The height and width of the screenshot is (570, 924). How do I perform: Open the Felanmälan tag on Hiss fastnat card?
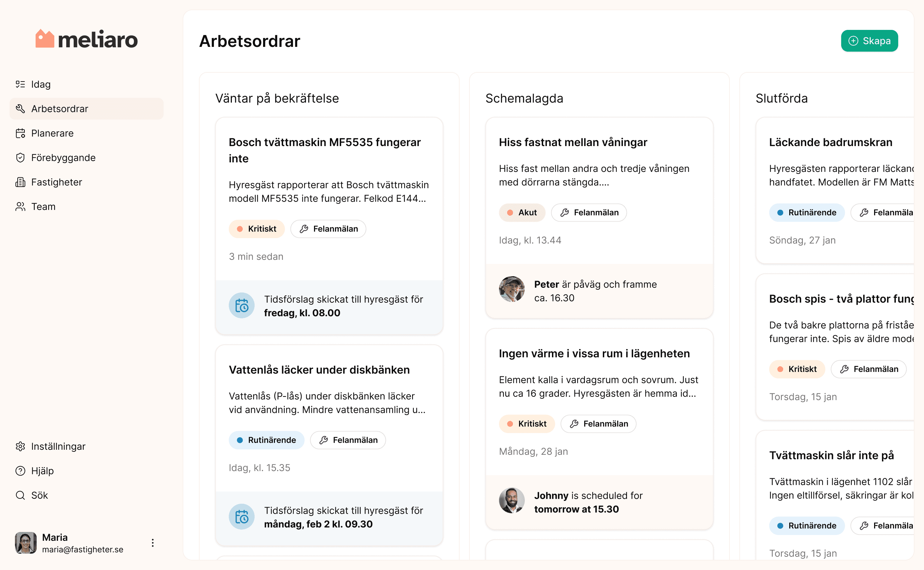[x=589, y=212]
